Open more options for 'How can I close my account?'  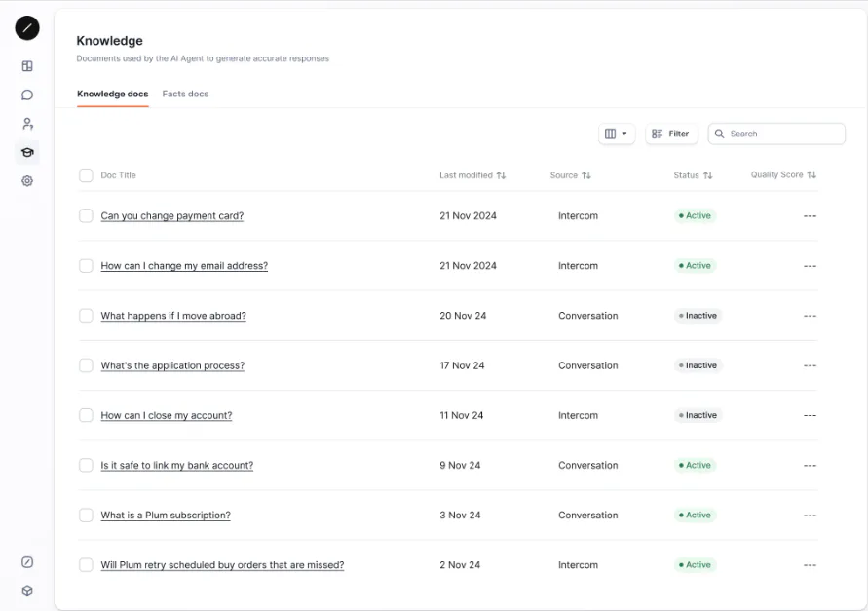[810, 415]
